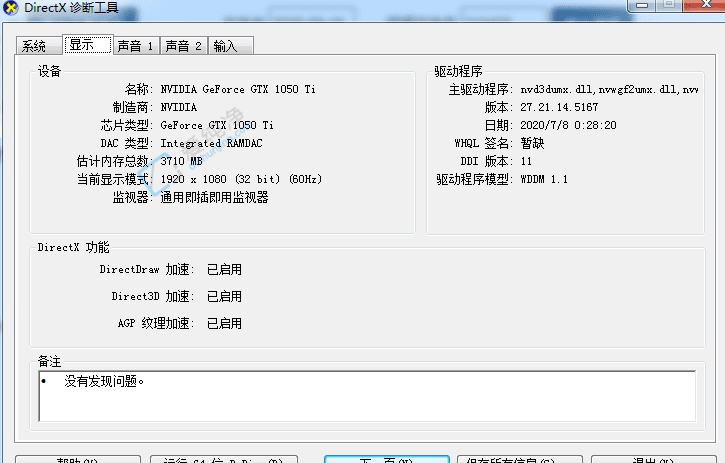Image resolution: width=725 pixels, height=463 pixels.
Task: Click the 设备 group heading
Action: tap(49, 71)
